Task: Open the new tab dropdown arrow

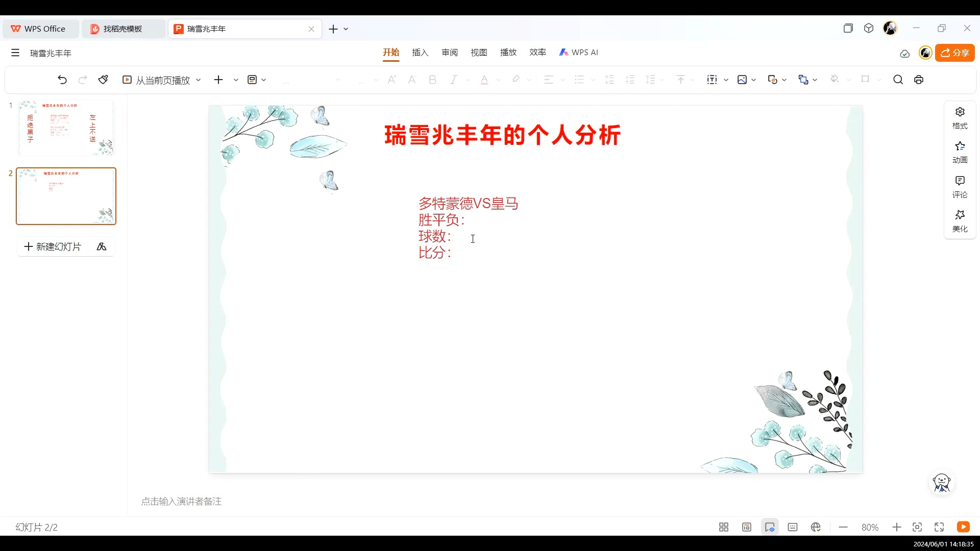Action: (x=346, y=29)
